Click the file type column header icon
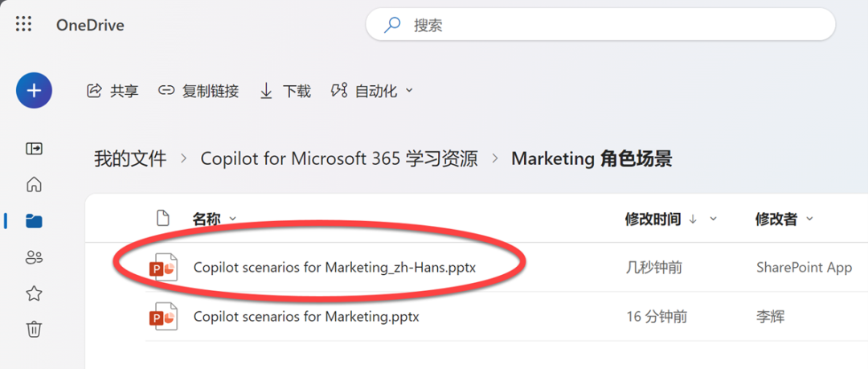 [162, 219]
